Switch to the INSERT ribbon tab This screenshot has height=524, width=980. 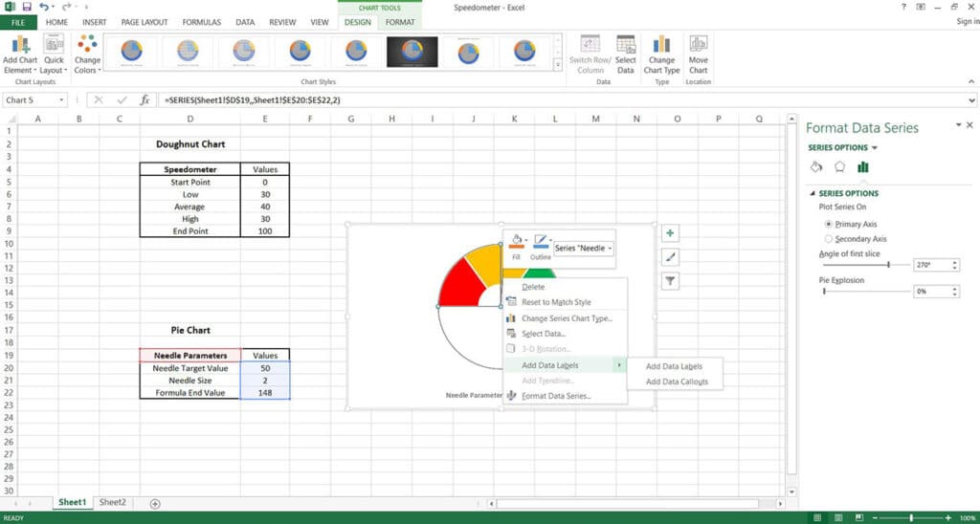(x=95, y=22)
